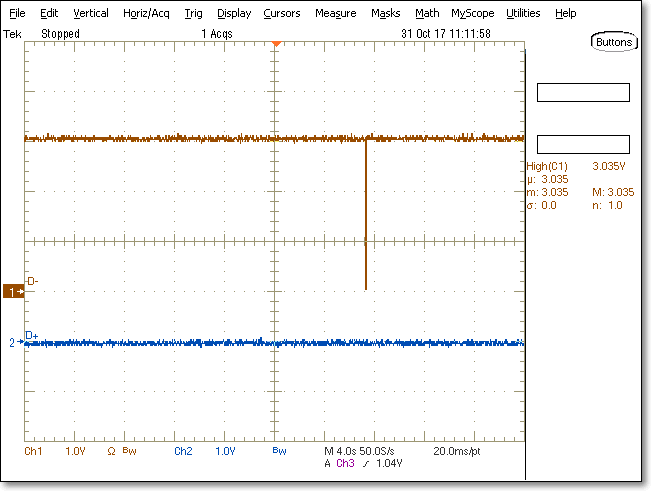The image size is (651, 491).
Task: Click the Buttons mode button
Action: tap(614, 42)
